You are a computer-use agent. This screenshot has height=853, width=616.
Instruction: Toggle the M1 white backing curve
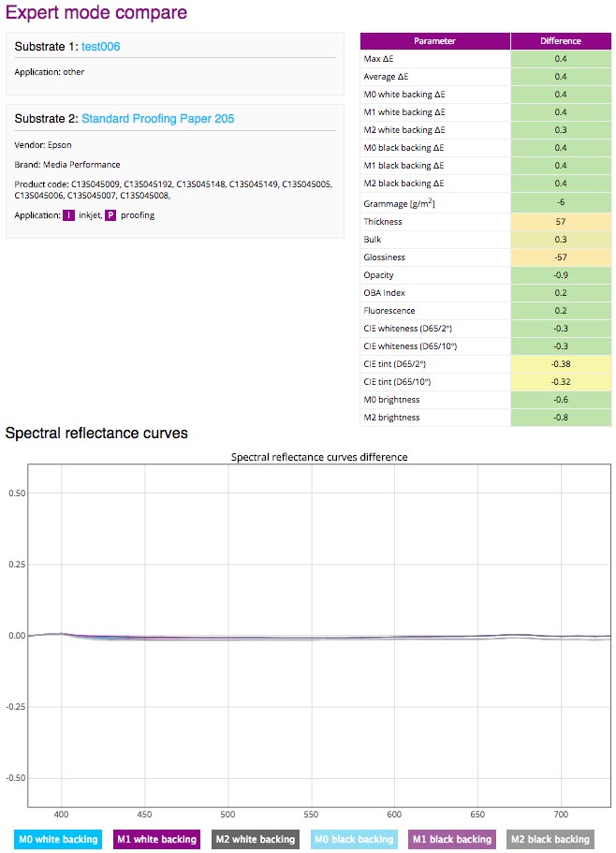156,839
